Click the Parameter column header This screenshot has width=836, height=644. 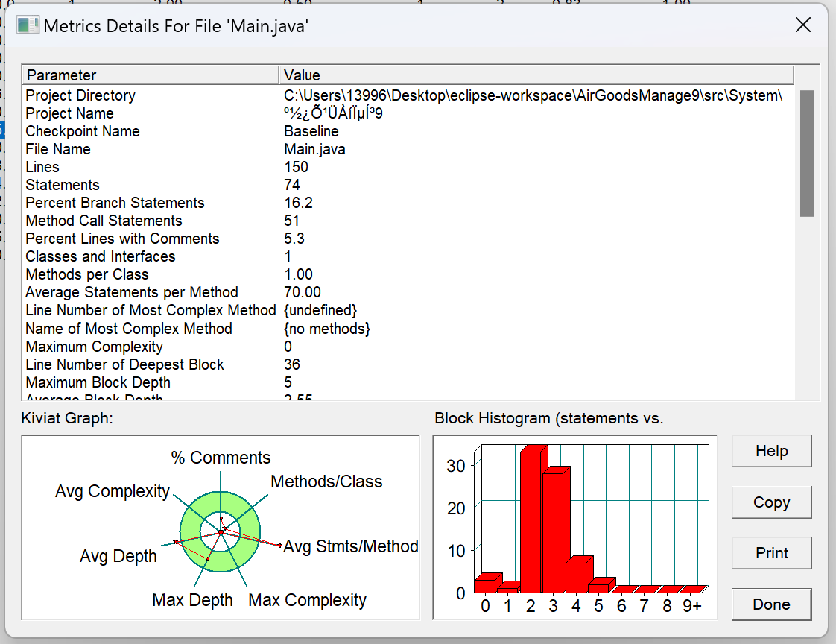tap(151, 75)
